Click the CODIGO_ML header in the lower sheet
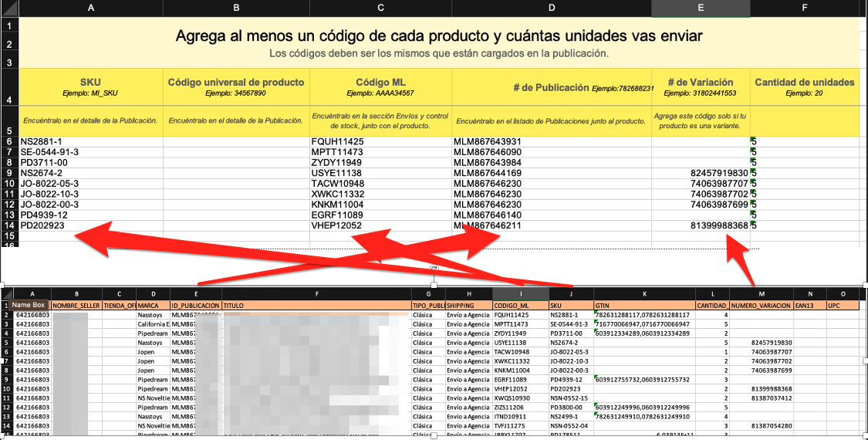Image resolution: width=868 pixels, height=440 pixels. point(520,306)
